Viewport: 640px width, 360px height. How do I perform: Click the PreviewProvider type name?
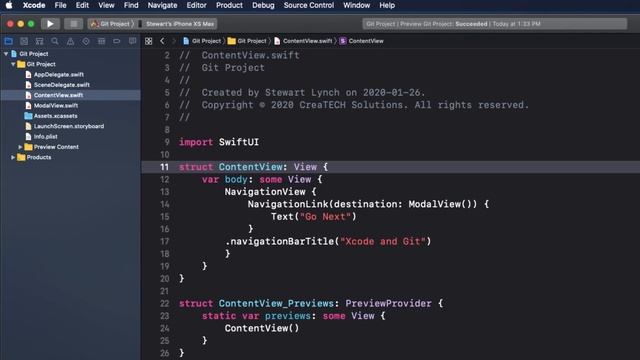coord(388,304)
